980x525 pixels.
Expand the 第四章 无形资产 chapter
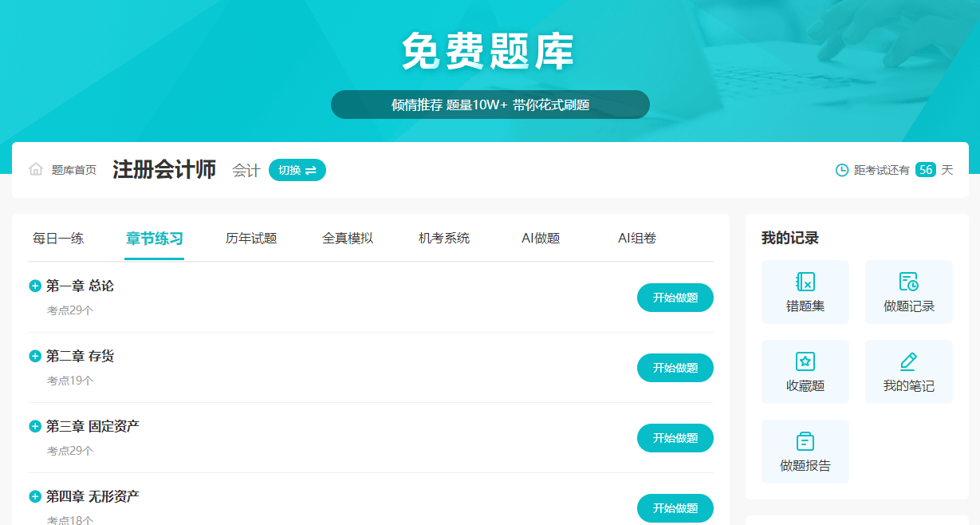[35, 496]
